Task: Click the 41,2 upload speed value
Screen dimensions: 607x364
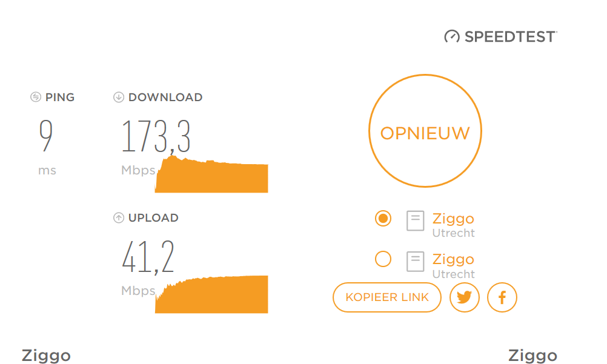Action: click(x=148, y=257)
